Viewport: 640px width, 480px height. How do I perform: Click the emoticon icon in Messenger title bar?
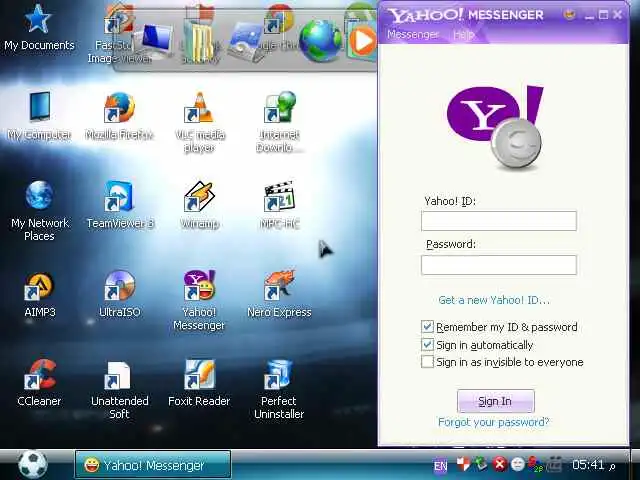pyautogui.click(x=569, y=15)
